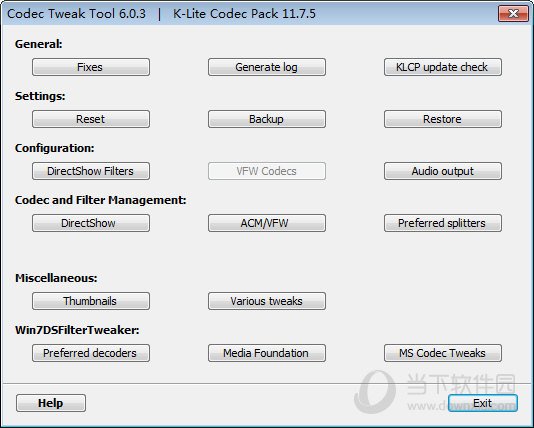Screen dimensions: 534x428
Task: Click the Help button
Action: [x=51, y=403]
